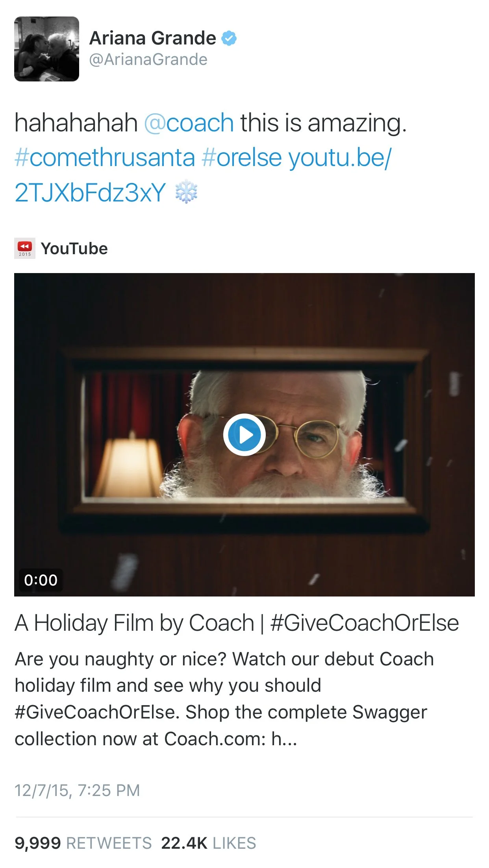Follow the youtu.be video link

pyautogui.click(x=340, y=157)
